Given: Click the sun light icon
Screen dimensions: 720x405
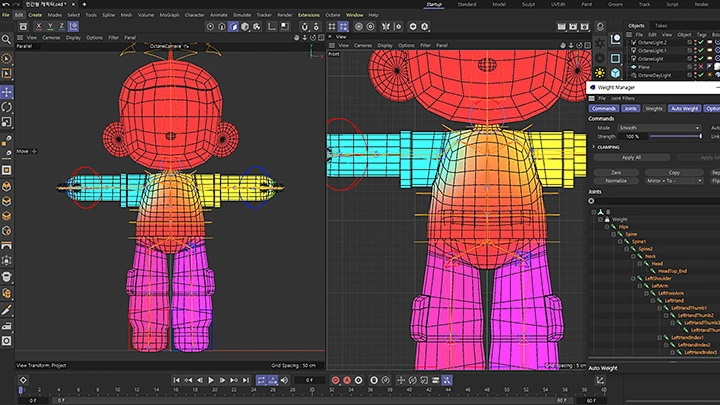Looking at the screenshot, I should click(x=600, y=73).
